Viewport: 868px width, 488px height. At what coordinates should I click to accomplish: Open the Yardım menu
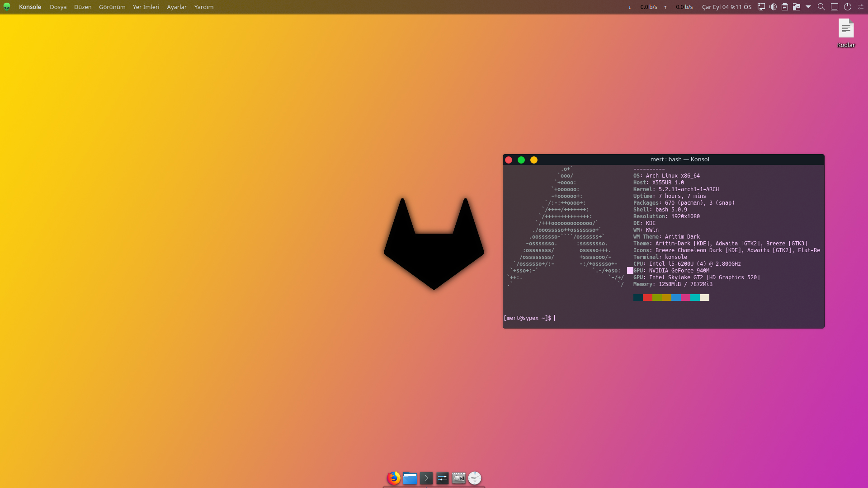(x=204, y=7)
